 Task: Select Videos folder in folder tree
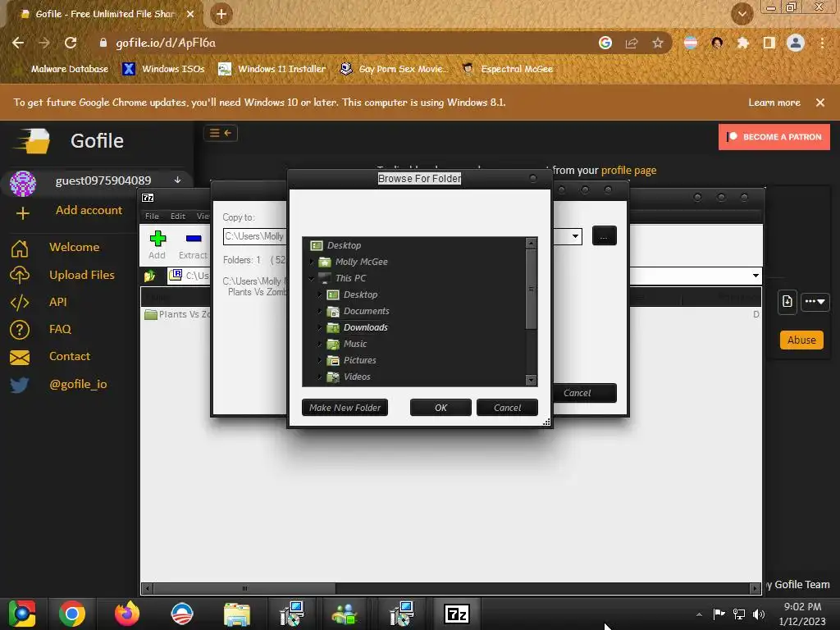357,377
